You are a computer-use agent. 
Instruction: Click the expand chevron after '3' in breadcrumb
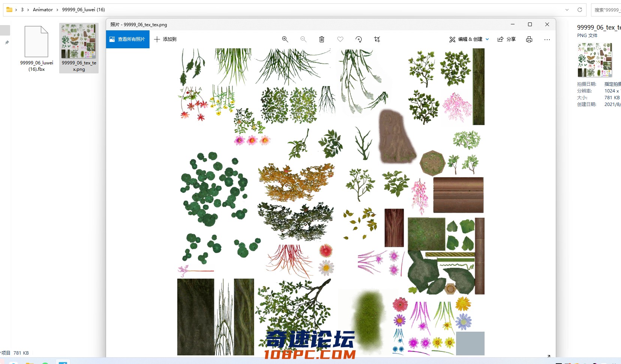[x=28, y=10]
